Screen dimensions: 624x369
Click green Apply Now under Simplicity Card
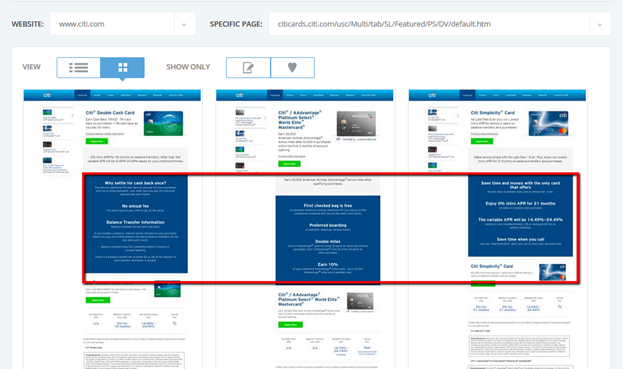tap(482, 141)
